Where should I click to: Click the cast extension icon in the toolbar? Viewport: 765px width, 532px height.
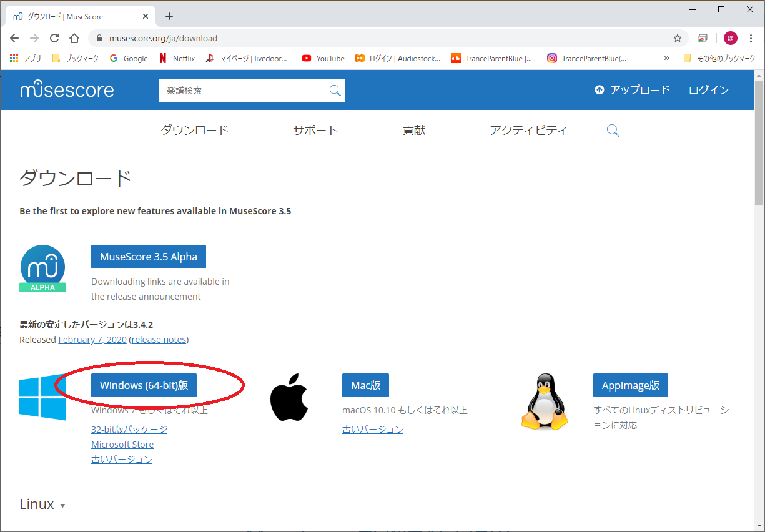pos(703,38)
